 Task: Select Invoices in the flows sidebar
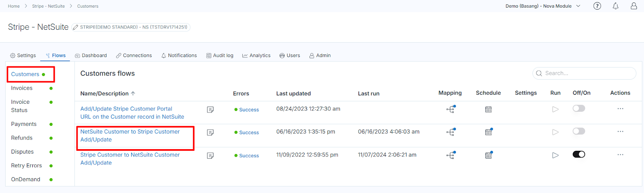click(x=22, y=88)
